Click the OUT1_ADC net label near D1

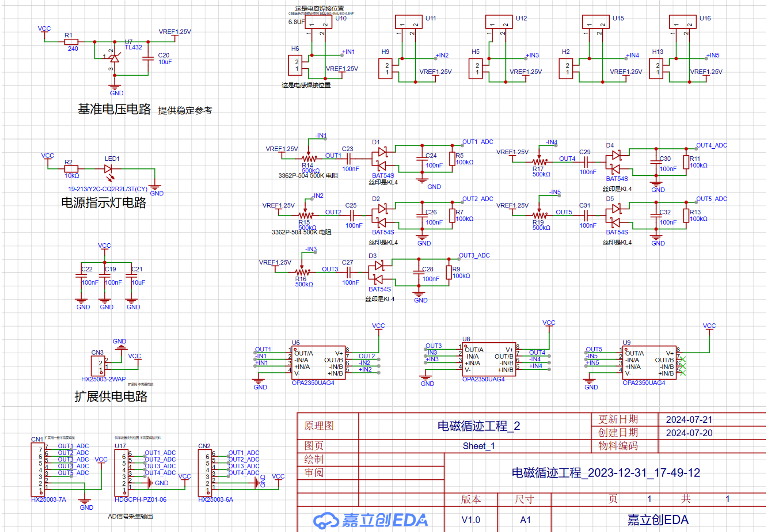pyautogui.click(x=478, y=142)
